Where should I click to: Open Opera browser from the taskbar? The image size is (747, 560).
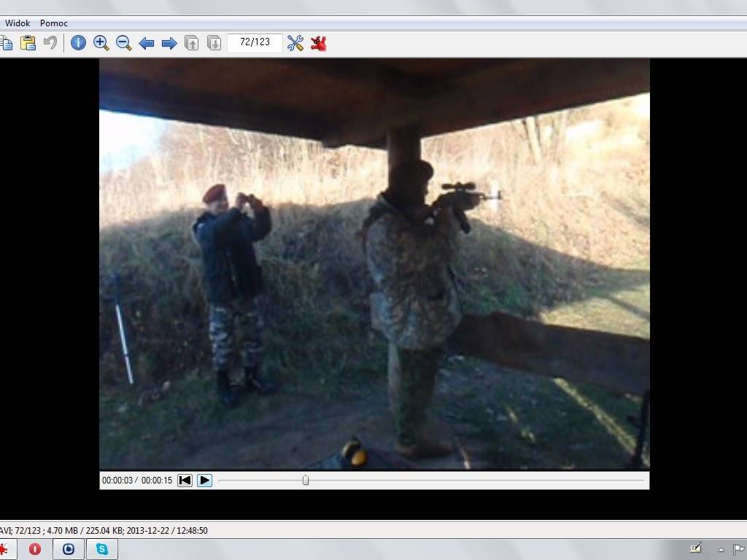click(x=35, y=549)
